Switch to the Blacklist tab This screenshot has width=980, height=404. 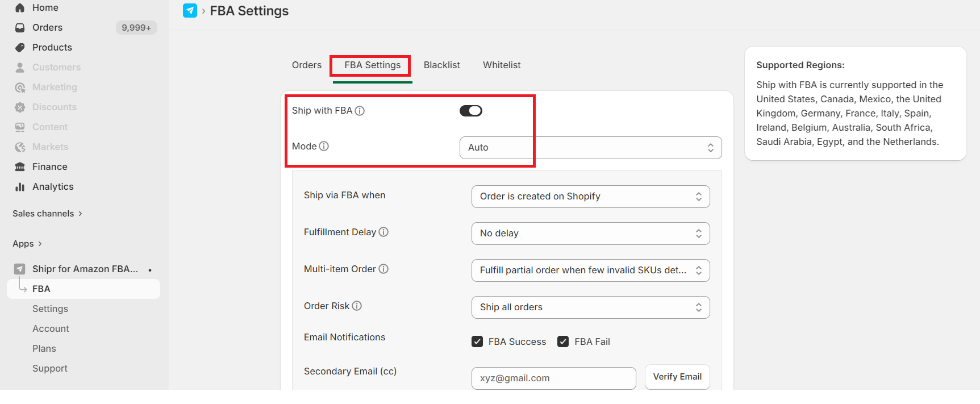click(x=441, y=65)
